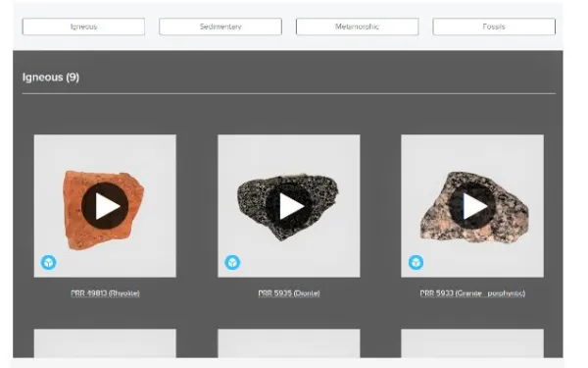
Task: Click the 3D cube icon on Rhyolite card
Action: click(x=49, y=262)
